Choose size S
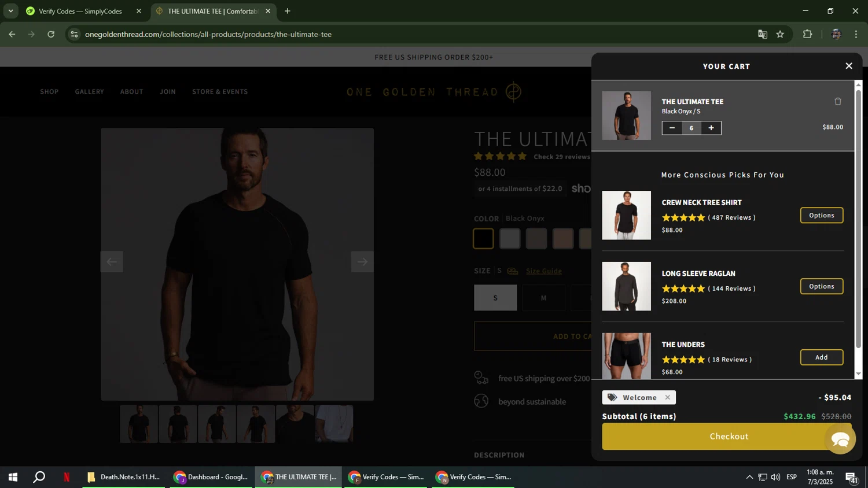Viewport: 868px width, 488px height. point(495,298)
